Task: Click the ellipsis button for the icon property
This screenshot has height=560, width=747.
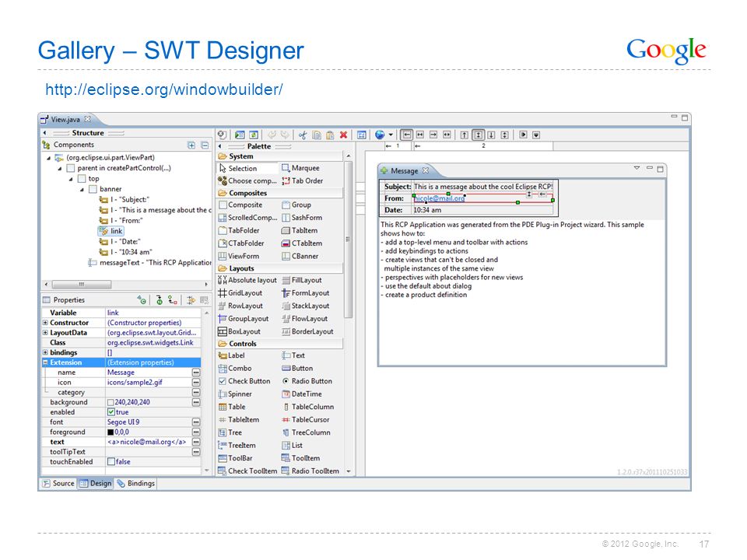Action: 196,383
